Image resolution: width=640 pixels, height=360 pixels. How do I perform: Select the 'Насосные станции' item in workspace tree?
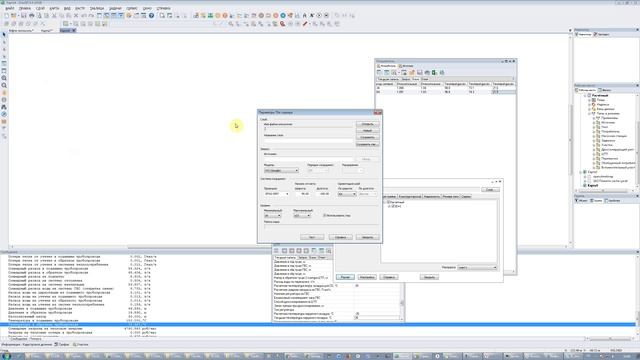(x=614, y=136)
